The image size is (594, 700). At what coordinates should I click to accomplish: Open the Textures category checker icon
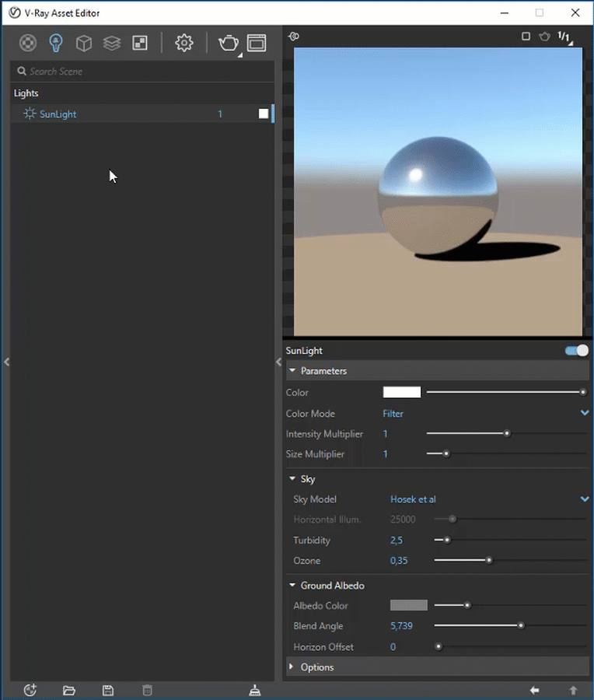click(x=140, y=44)
